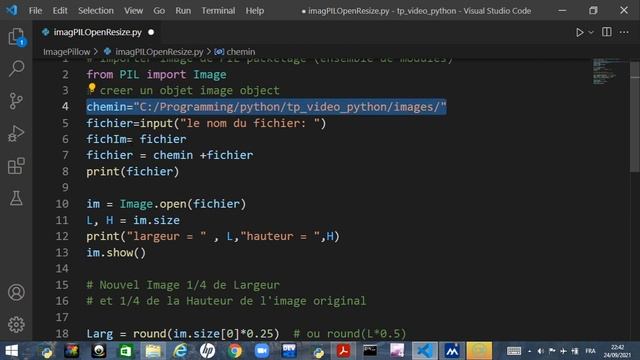Screen dimensions: 640x360
Task: Open Zoom from the taskbar
Action: [262, 351]
